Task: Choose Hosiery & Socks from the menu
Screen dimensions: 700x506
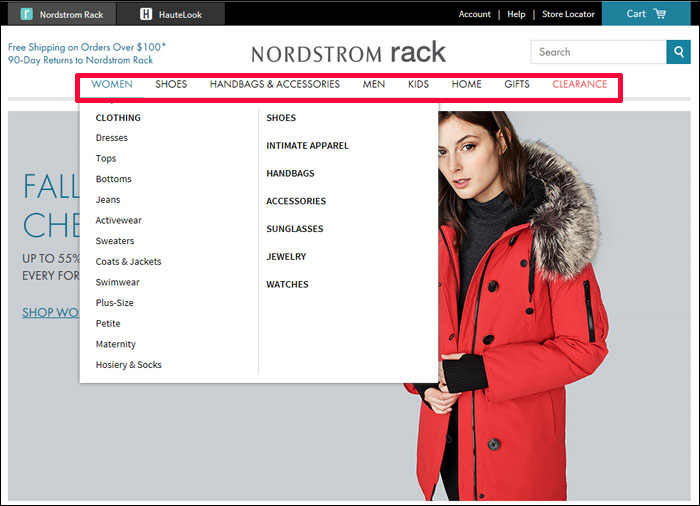Action: point(129,365)
